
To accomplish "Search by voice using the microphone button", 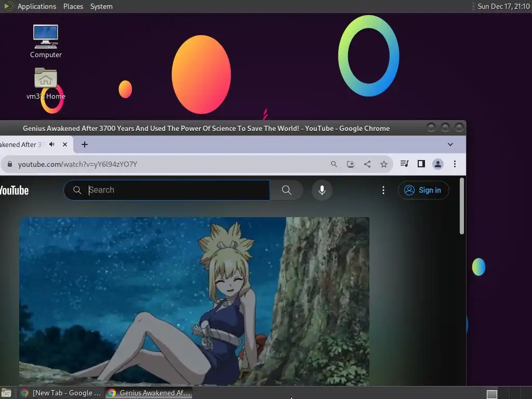I will click(x=322, y=190).
